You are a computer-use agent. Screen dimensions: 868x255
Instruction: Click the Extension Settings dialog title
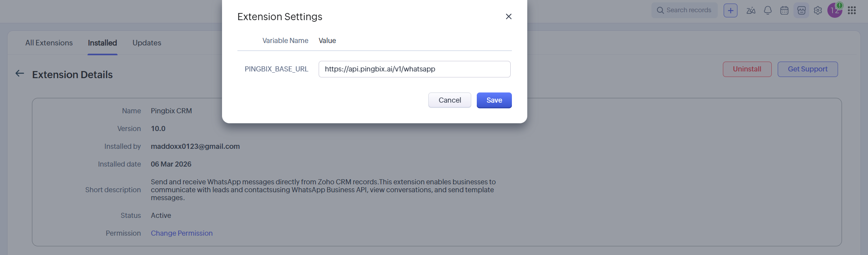pyautogui.click(x=280, y=17)
